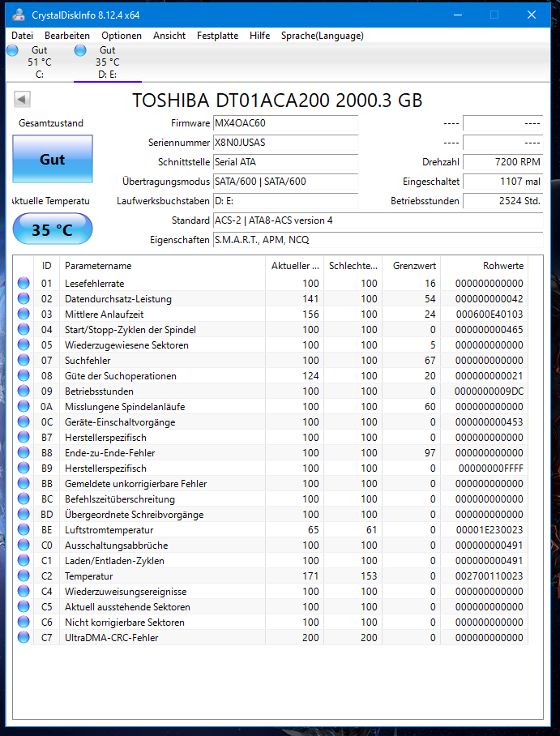Click status orb for disk C:
560x736 pixels.
point(13,50)
